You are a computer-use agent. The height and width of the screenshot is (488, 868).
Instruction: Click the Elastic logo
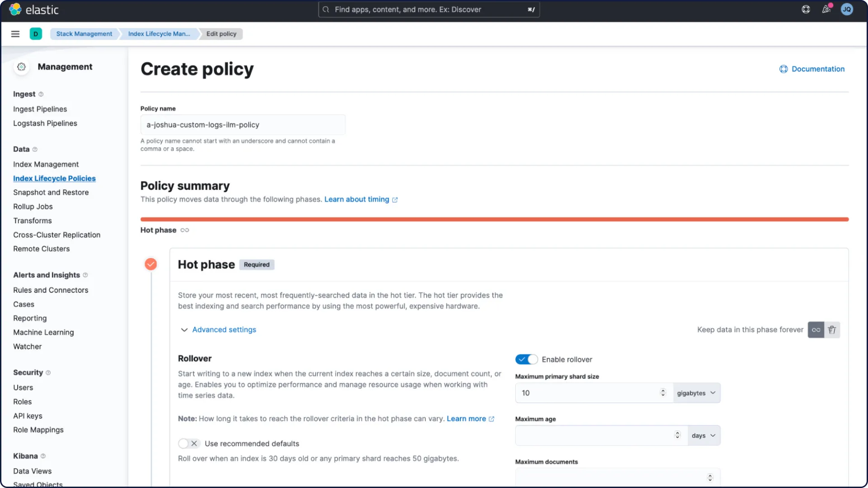[34, 9]
